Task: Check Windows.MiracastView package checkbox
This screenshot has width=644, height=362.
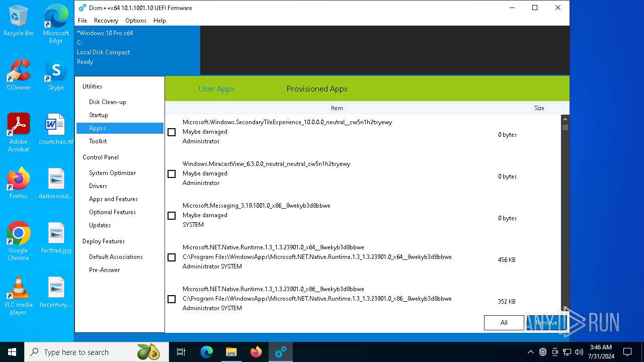Action: click(x=172, y=174)
